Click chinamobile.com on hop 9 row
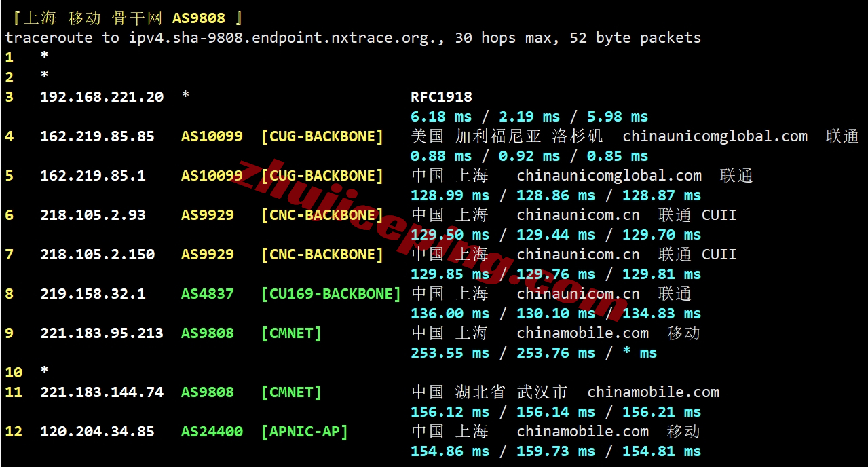Viewport: 868px width, 467px height. click(x=583, y=333)
